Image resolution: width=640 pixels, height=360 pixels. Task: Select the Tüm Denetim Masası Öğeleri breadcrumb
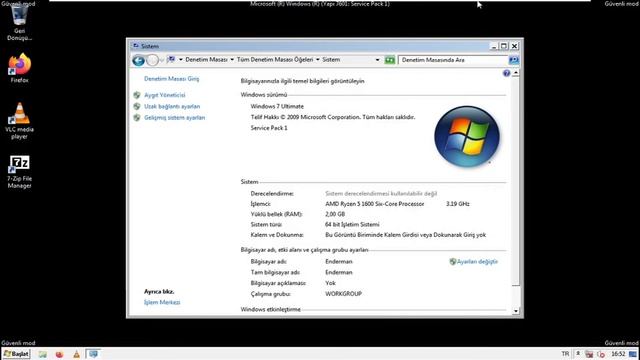tap(275, 60)
